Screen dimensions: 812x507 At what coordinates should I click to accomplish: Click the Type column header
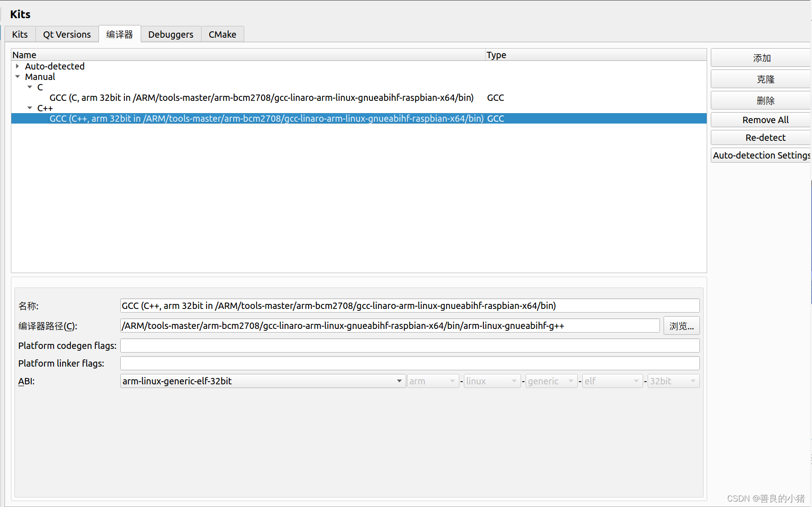pyautogui.click(x=596, y=55)
